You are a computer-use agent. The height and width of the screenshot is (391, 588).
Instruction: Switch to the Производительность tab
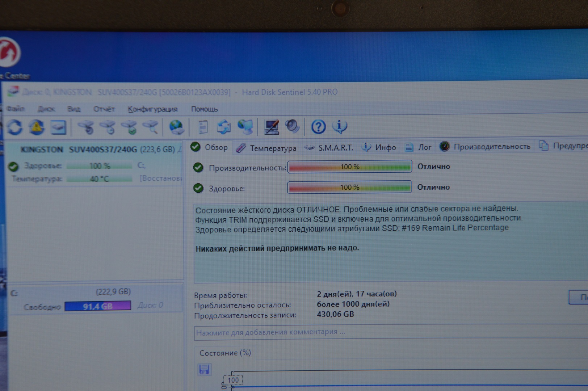point(485,147)
